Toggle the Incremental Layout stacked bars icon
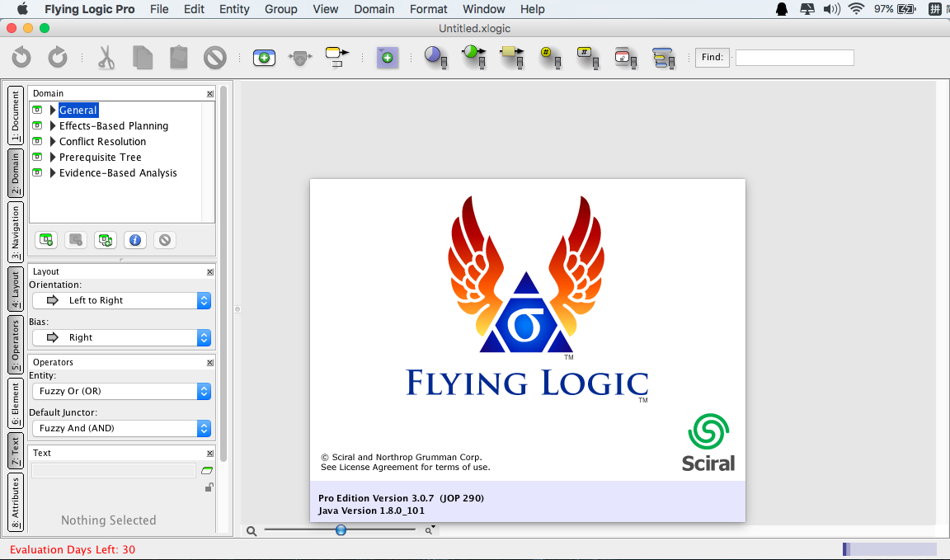This screenshot has width=950, height=560. point(663,58)
